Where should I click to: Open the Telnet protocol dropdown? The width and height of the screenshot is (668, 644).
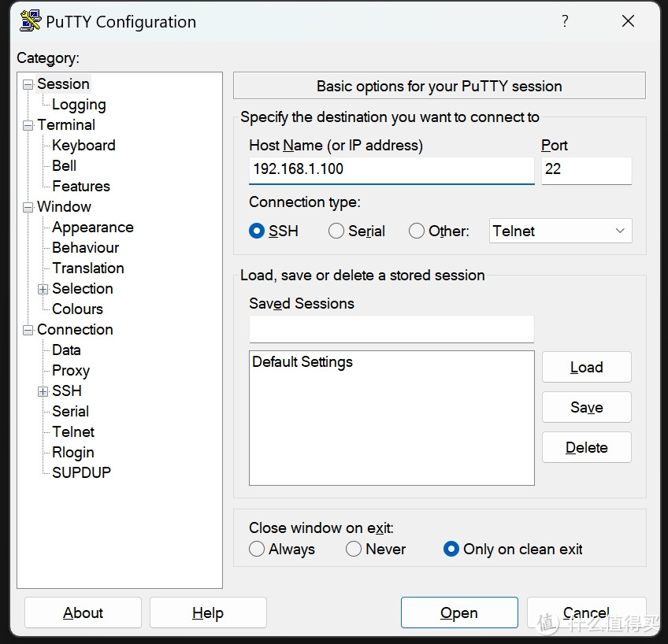(x=560, y=231)
